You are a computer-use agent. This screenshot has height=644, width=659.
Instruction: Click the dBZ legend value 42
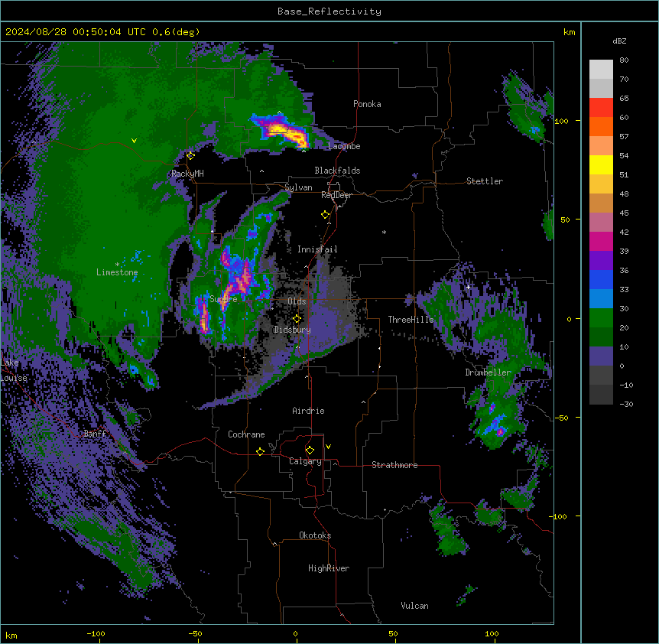(x=624, y=232)
